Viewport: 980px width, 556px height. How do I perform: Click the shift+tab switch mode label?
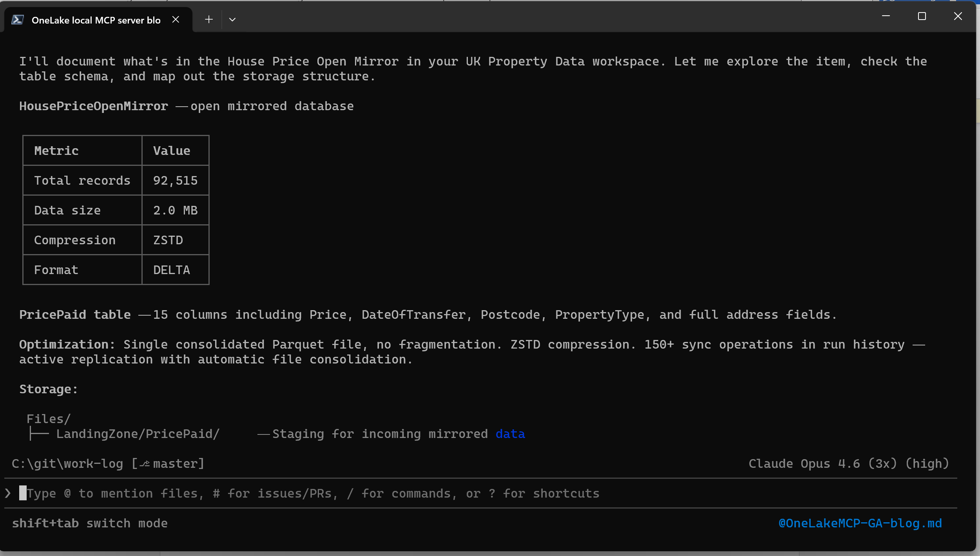click(x=90, y=523)
